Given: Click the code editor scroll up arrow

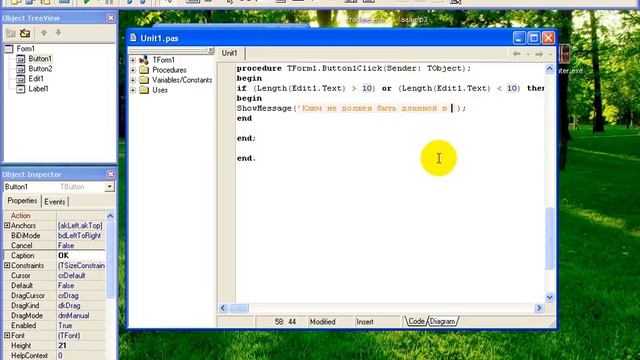Looking at the screenshot, I should (549, 69).
